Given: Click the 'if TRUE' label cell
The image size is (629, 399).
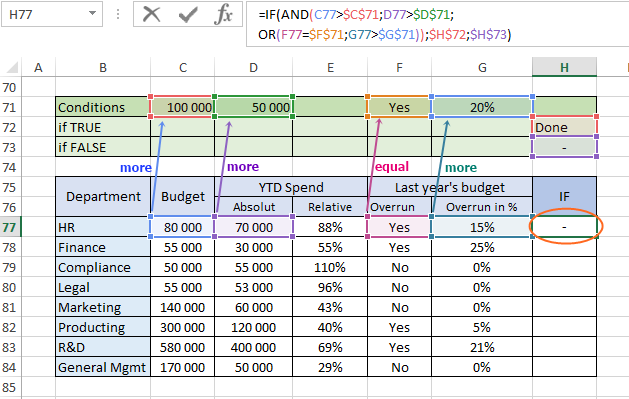Looking at the screenshot, I should 103,127.
